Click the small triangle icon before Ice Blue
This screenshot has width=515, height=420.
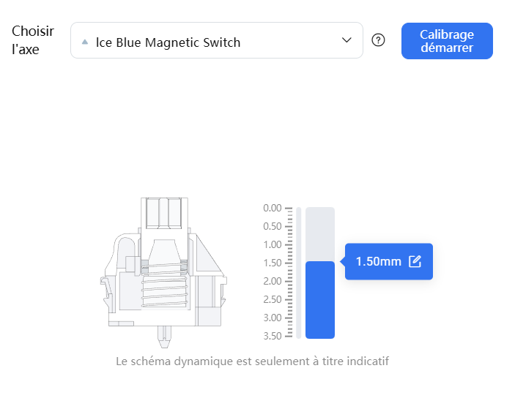point(85,42)
